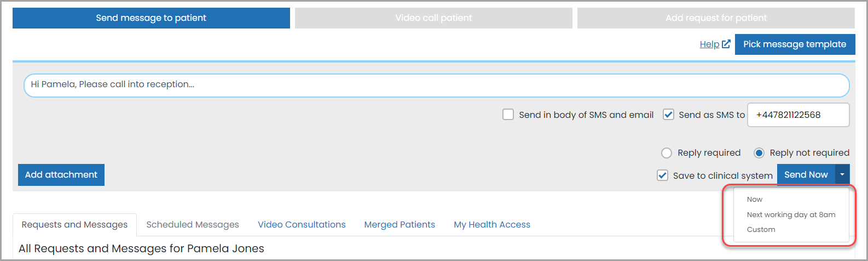Select the Requests and Messages tab
868x261 pixels.
pos(74,225)
